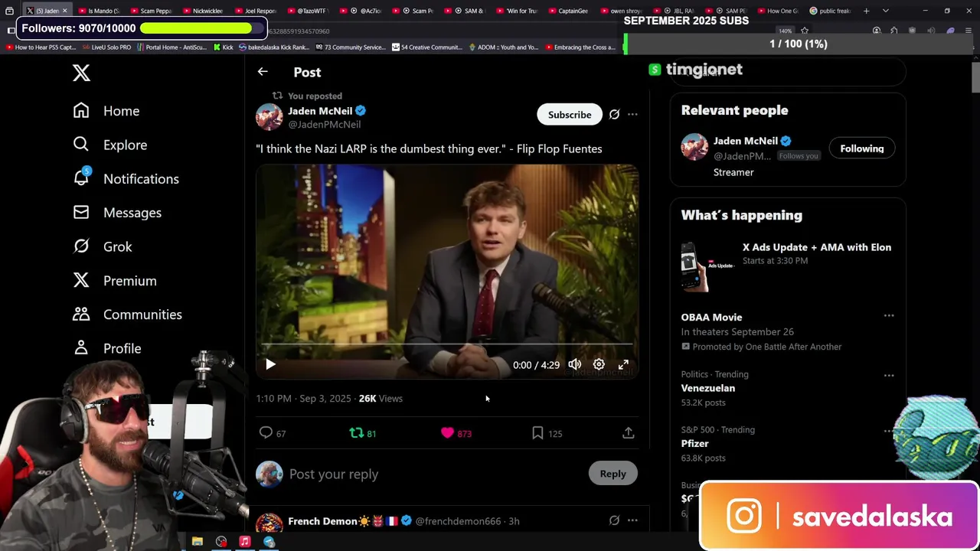This screenshot has width=980, height=551.
Task: Click the X logo in the sidebar
Action: [x=81, y=73]
